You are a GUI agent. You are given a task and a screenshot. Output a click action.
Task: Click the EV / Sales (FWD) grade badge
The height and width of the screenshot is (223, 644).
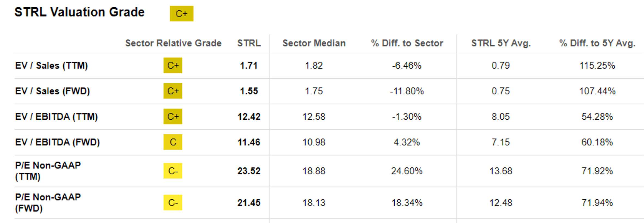tap(173, 91)
